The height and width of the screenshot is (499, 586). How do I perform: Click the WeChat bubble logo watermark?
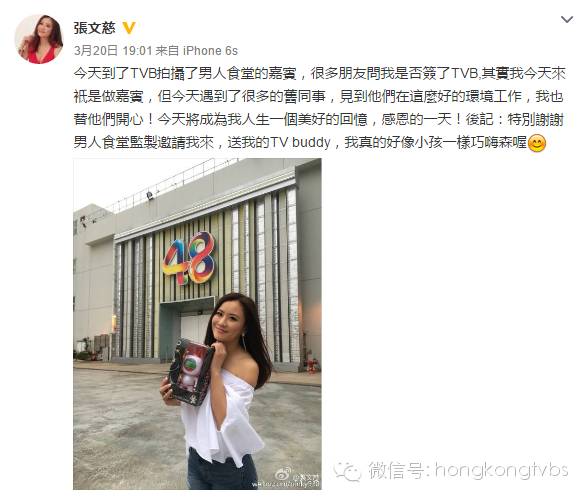347,471
